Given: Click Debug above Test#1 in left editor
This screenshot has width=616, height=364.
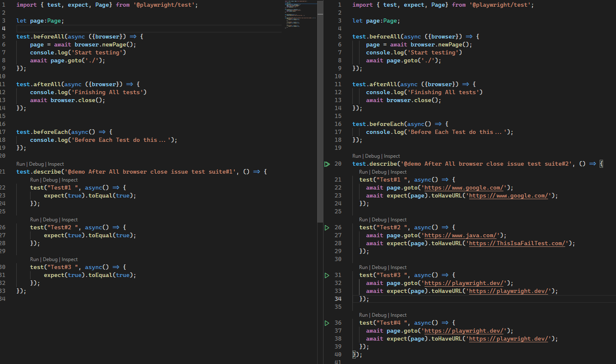Looking at the screenshot, I should pyautogui.click(x=50, y=180).
